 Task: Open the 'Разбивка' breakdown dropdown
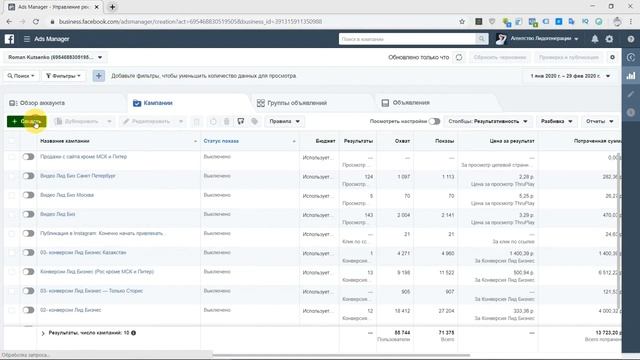(x=556, y=121)
